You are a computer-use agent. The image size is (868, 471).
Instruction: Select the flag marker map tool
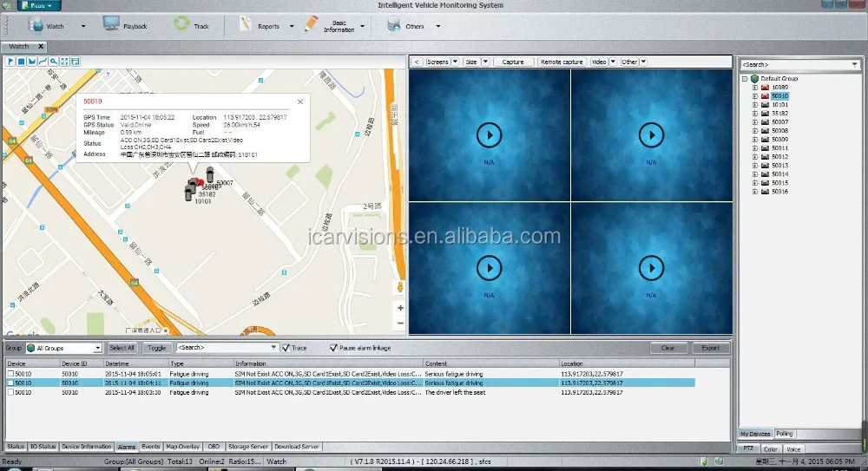point(11,62)
